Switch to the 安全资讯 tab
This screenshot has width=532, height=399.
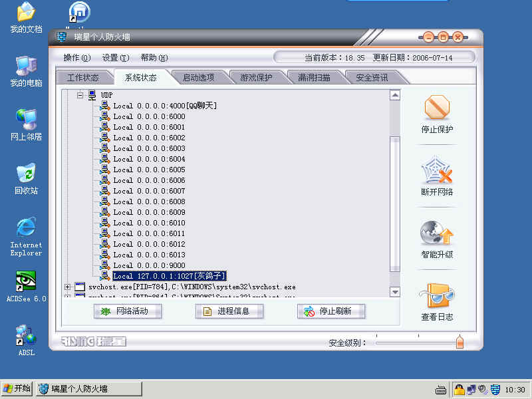pyautogui.click(x=372, y=77)
